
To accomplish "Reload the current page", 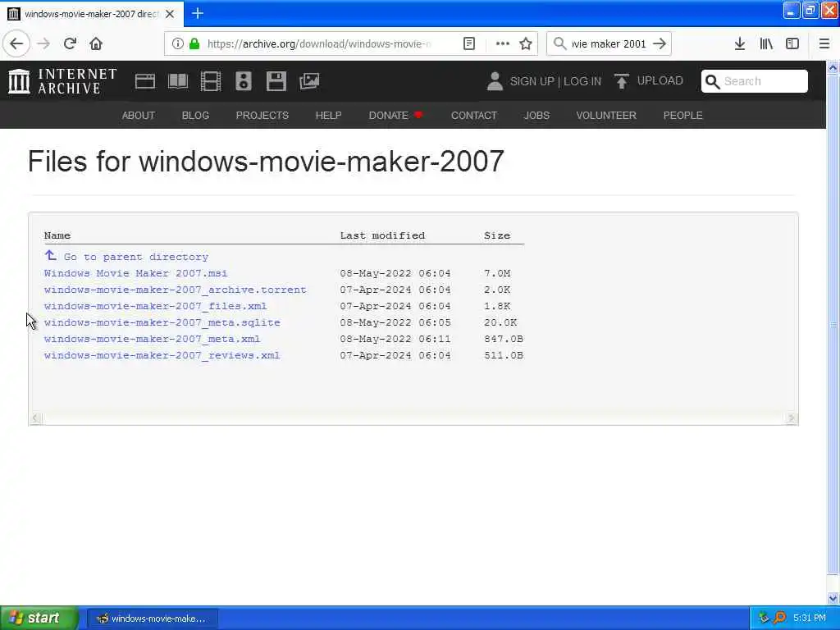I will 70,43.
